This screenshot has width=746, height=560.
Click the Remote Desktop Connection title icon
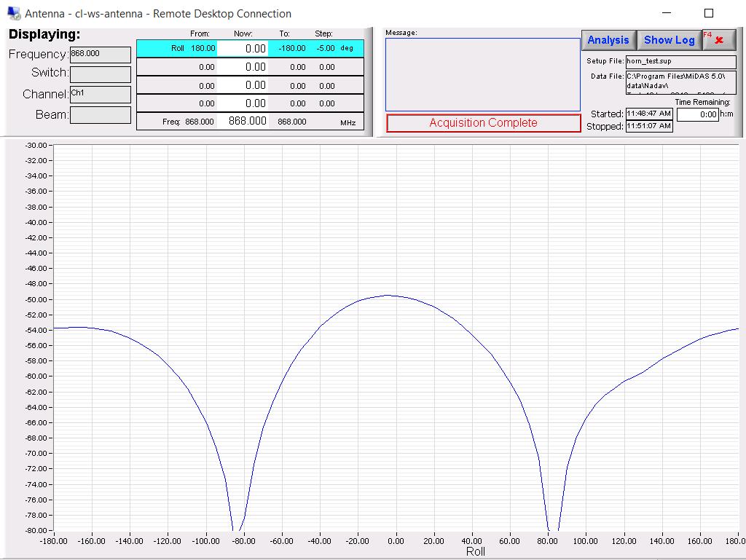(15, 13)
